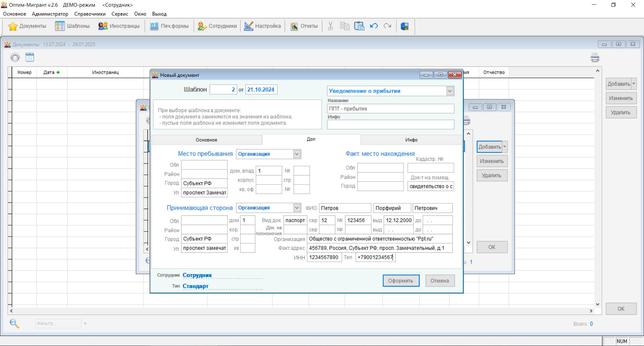Click OK in the middle window
Screen dimensions: 644x346
[x=492, y=247]
